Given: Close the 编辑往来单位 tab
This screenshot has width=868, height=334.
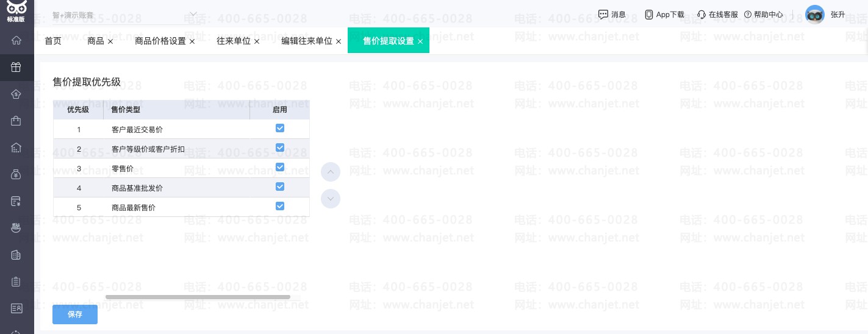Looking at the screenshot, I should click(x=339, y=41).
